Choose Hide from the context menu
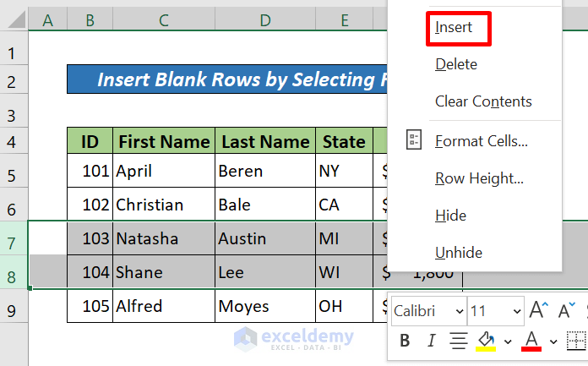This screenshot has width=588, height=366. [x=451, y=216]
